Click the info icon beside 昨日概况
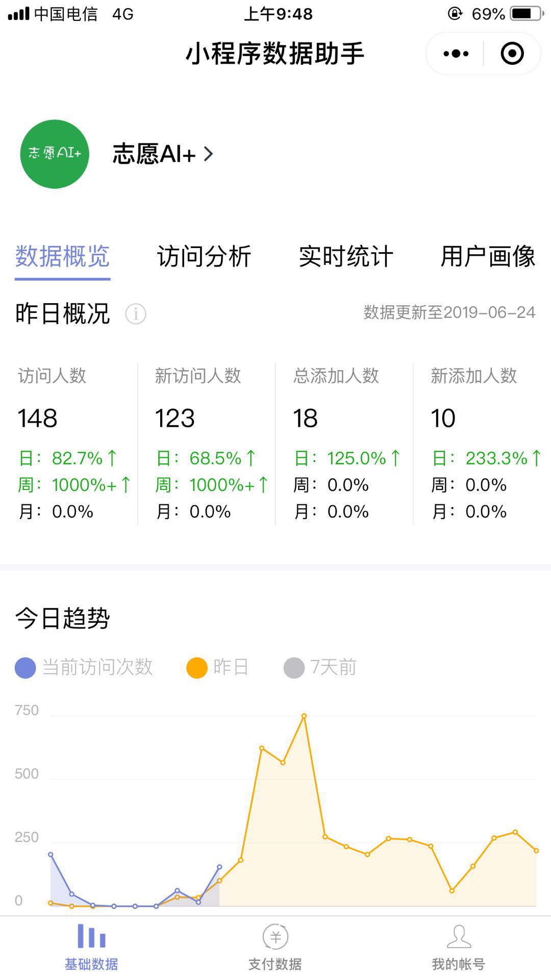551x980 pixels. (x=136, y=314)
